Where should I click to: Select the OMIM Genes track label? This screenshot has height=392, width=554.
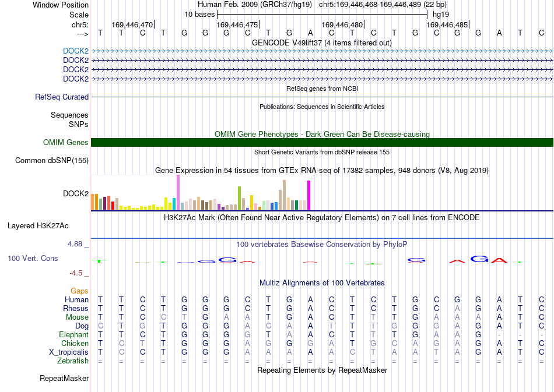coord(65,142)
